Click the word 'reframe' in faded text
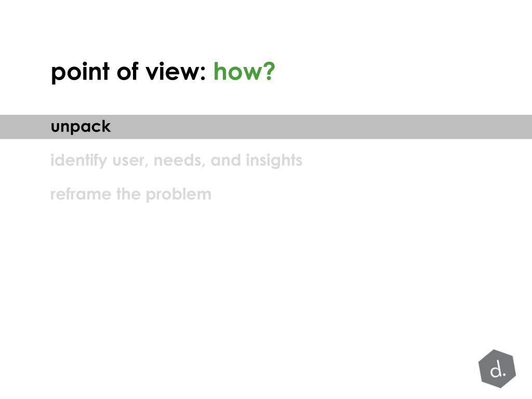The image size is (532, 399). tap(81, 194)
